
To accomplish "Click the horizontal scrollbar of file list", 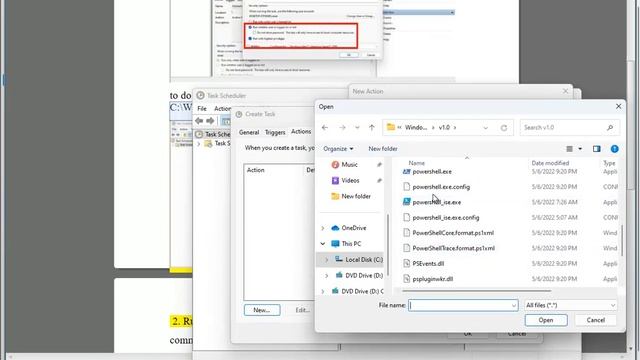I will click(x=476, y=291).
